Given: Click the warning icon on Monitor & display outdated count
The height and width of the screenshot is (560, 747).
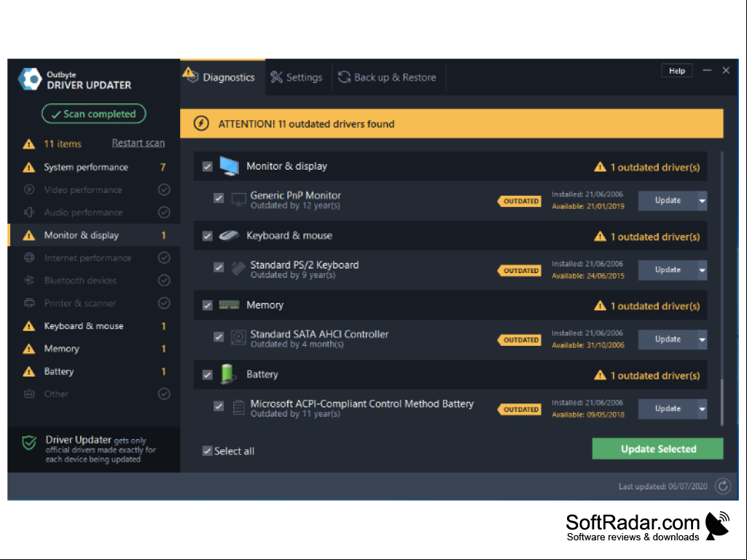Looking at the screenshot, I should (x=600, y=167).
